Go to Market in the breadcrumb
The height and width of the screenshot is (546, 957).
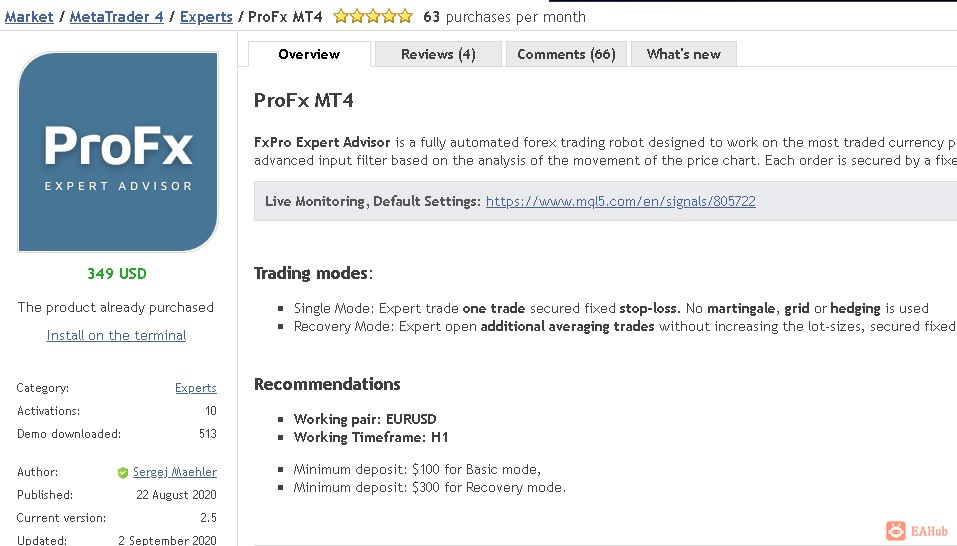29,16
